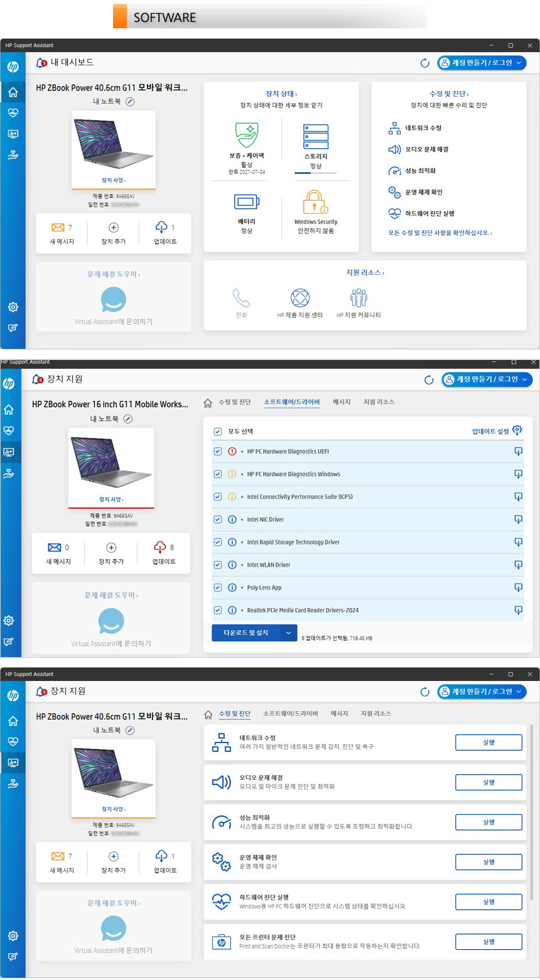The image size is (540, 980).
Task: Click 다운로드 및 설치 button
Action: pyautogui.click(x=246, y=633)
